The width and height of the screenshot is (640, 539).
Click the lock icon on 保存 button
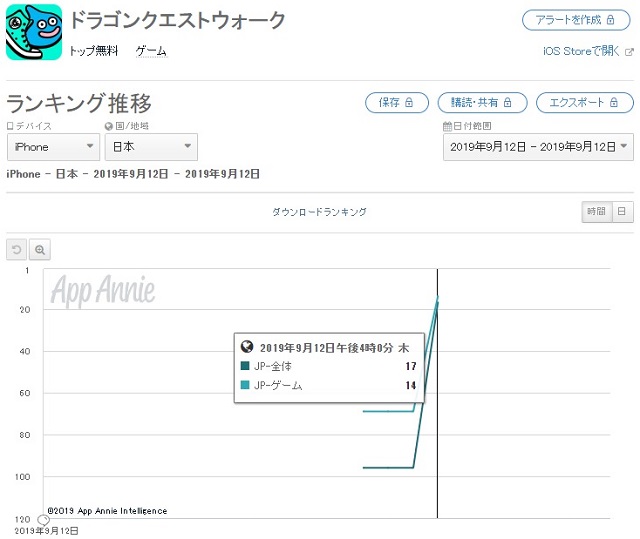pyautogui.click(x=409, y=102)
